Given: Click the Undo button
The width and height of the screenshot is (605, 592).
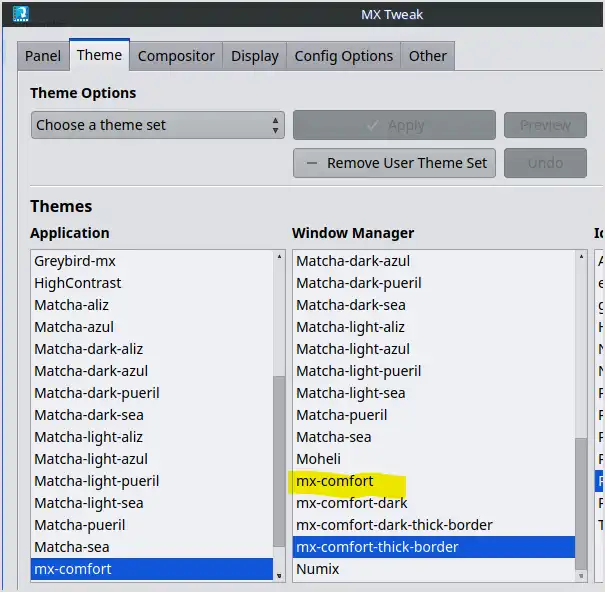Looking at the screenshot, I should [545, 163].
